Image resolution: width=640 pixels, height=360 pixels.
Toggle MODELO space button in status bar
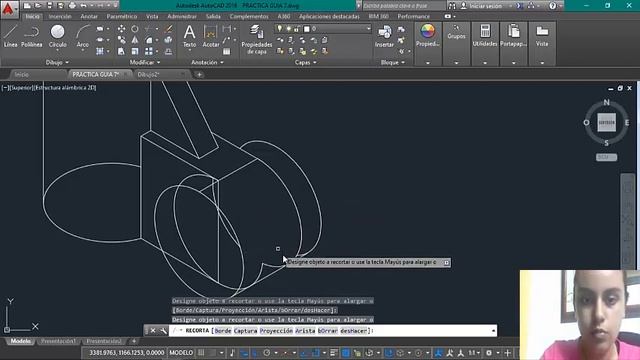181,353
